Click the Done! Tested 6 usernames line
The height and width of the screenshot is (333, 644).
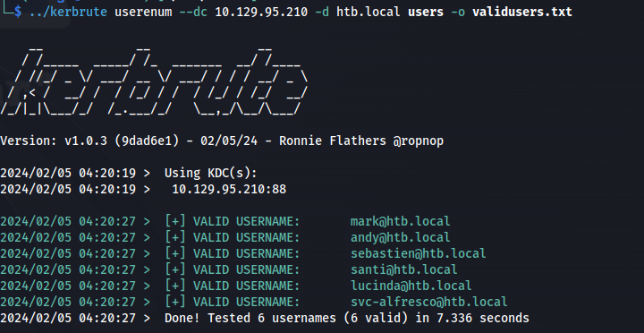point(347,318)
